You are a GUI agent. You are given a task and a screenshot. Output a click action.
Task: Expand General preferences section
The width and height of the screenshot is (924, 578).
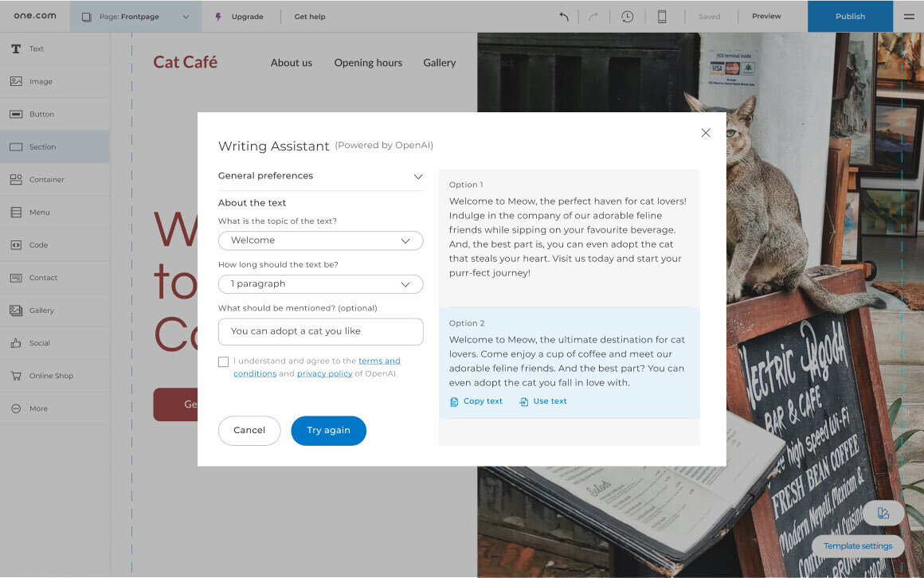coord(320,176)
